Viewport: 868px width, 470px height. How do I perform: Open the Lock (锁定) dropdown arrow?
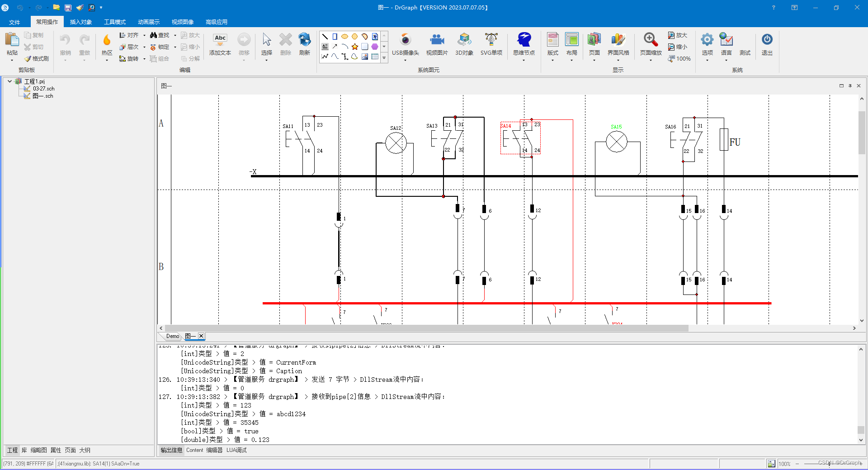175,47
